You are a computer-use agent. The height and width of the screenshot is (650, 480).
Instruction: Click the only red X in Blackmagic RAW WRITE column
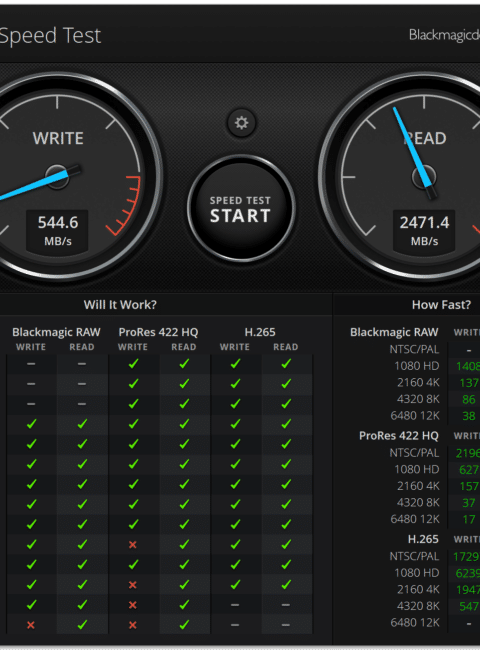31,625
